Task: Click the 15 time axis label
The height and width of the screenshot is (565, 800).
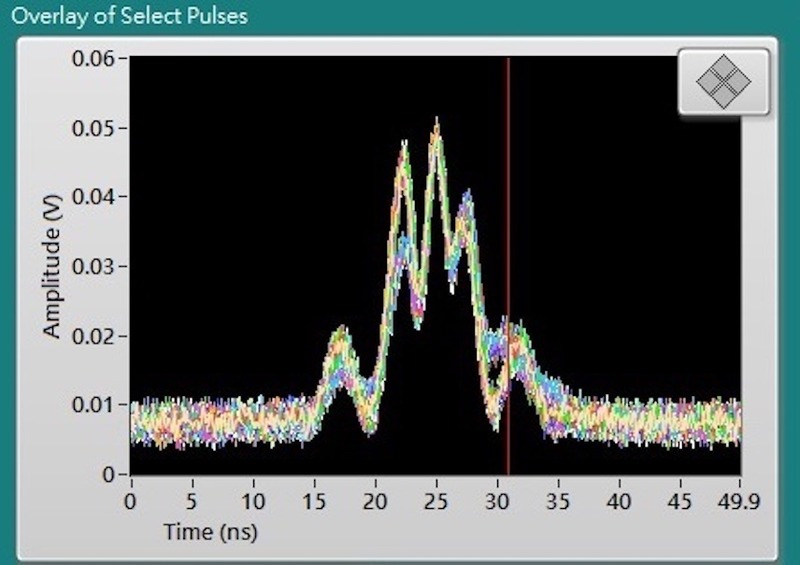Action: click(314, 502)
